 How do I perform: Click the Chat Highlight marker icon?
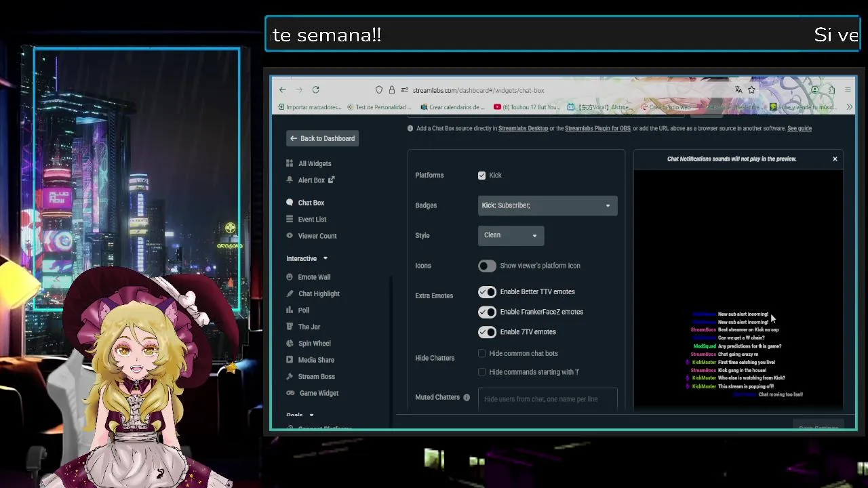290,293
